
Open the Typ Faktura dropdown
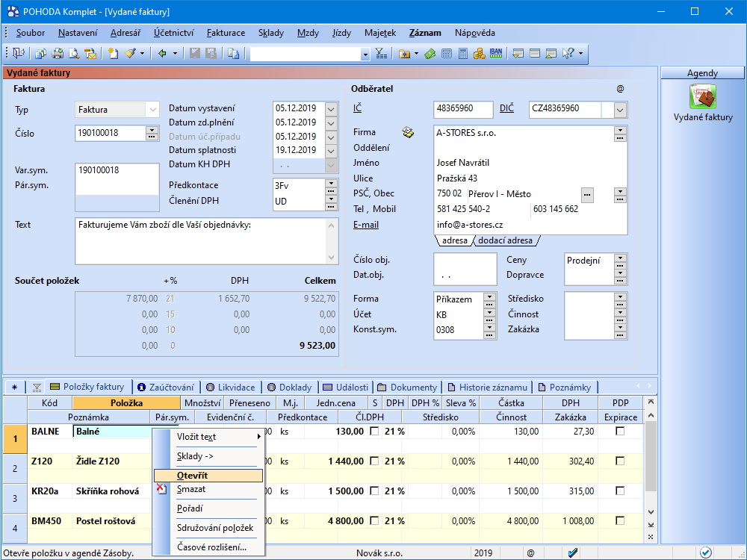tap(152, 110)
